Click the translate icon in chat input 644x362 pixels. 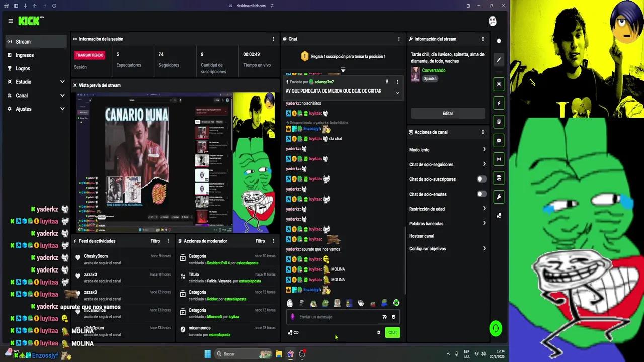tap(385, 317)
